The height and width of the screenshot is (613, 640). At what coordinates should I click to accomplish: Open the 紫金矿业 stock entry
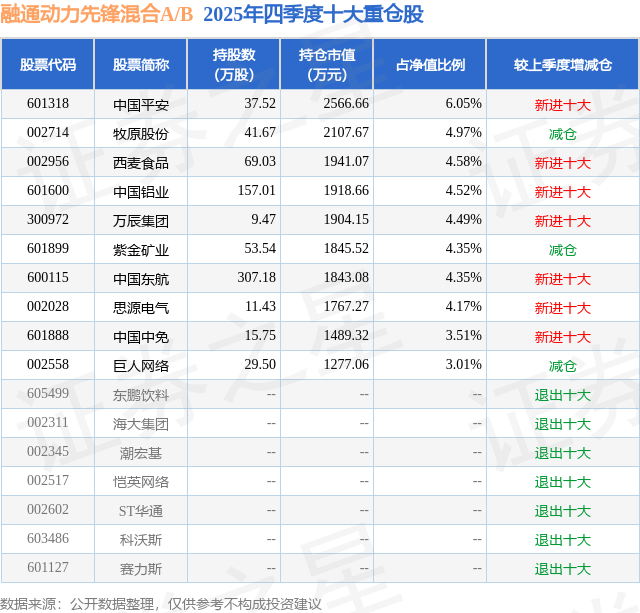click(x=141, y=250)
